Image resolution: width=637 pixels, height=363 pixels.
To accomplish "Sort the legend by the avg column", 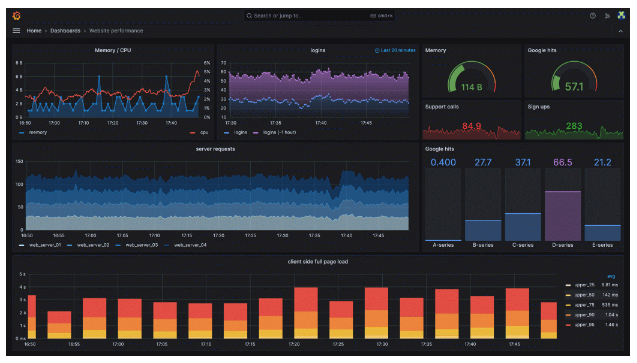I will [611, 276].
